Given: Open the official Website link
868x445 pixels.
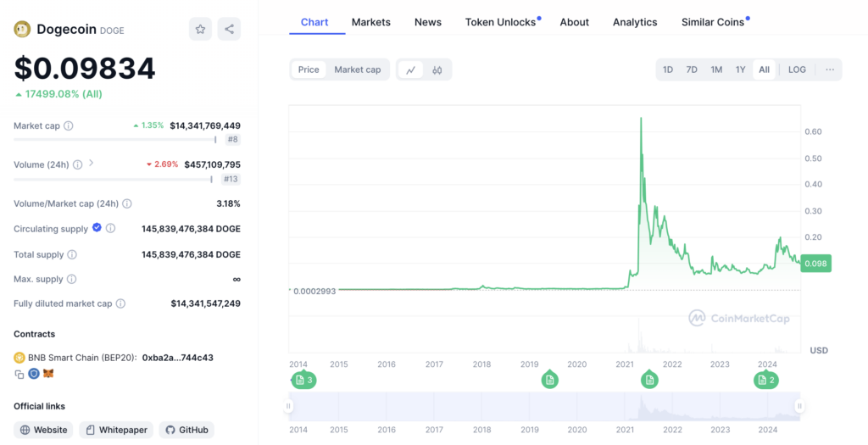Looking at the screenshot, I should click(43, 430).
